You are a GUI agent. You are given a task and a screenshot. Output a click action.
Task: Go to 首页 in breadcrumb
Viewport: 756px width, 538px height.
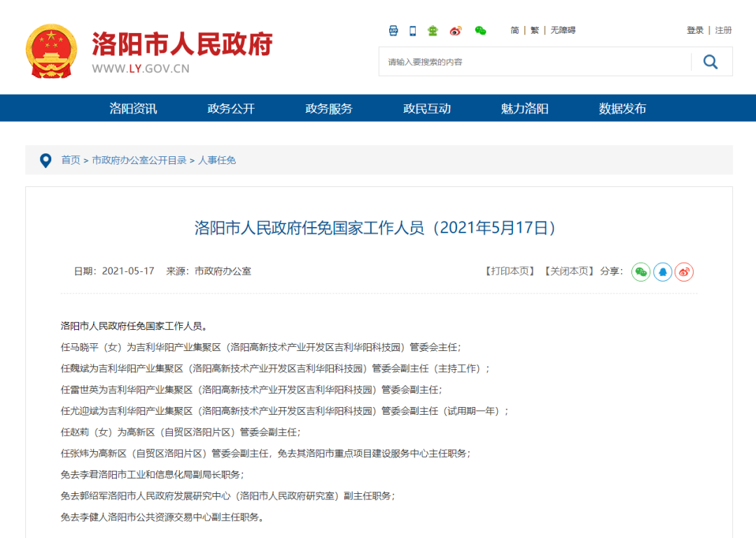coord(71,160)
